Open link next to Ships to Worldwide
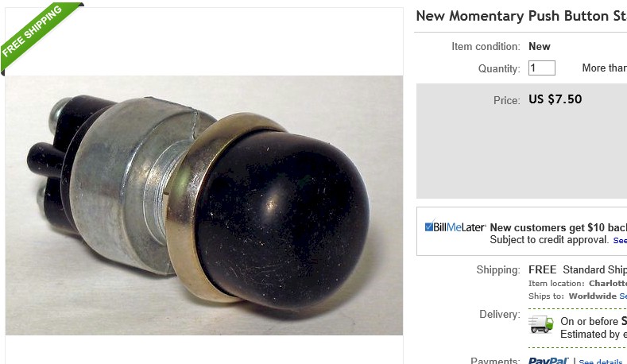627x364 pixels. click(623, 296)
